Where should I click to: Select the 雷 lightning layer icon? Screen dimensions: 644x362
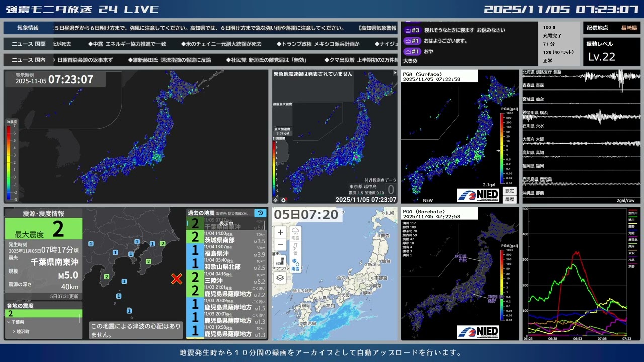[296, 248]
